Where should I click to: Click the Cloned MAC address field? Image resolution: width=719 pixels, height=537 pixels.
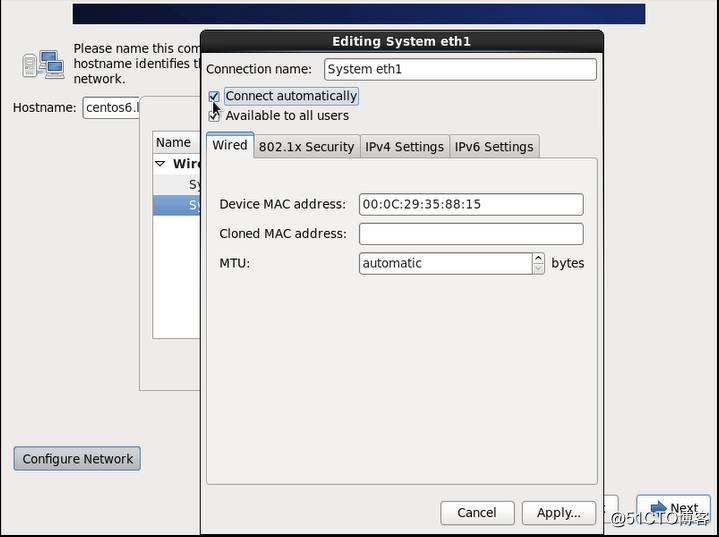click(x=471, y=234)
